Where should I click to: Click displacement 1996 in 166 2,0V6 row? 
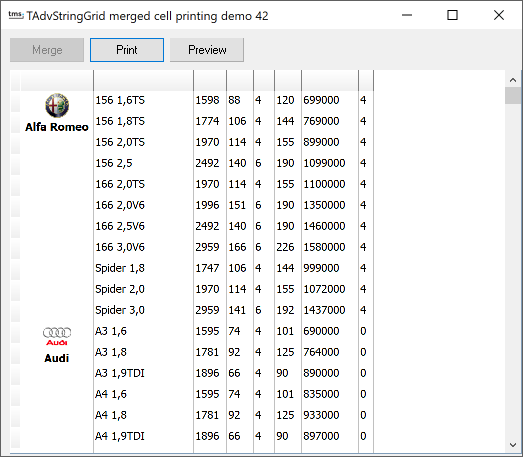tap(207, 205)
